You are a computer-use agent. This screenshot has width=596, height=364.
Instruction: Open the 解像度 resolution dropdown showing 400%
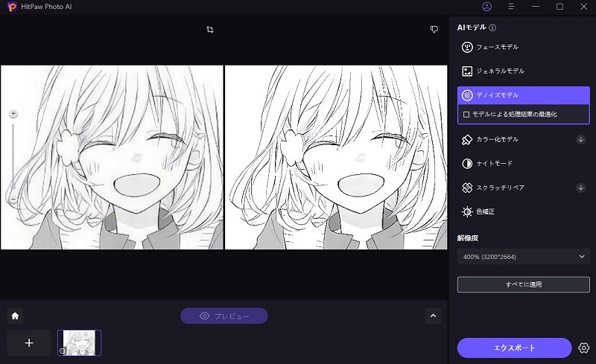click(524, 257)
